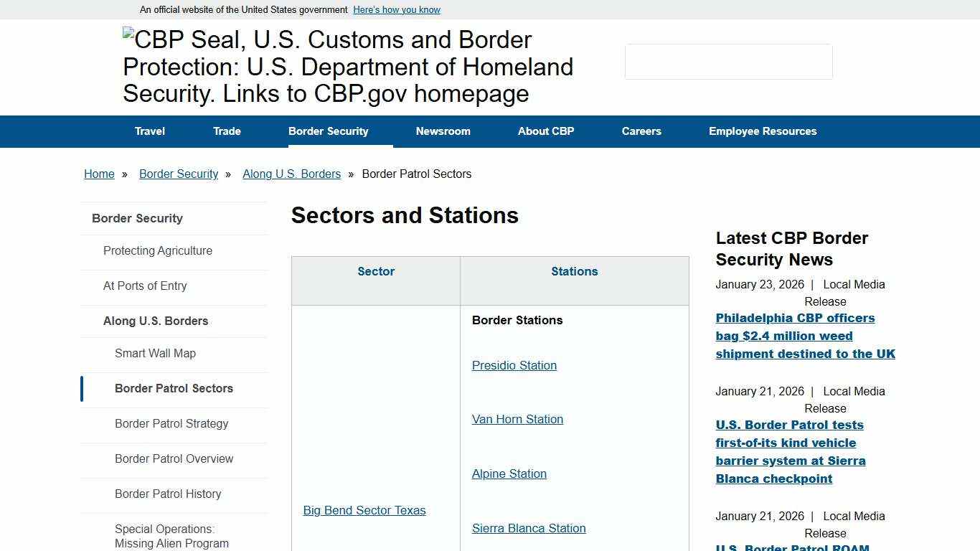Open the Travel navigation menu

(x=149, y=131)
